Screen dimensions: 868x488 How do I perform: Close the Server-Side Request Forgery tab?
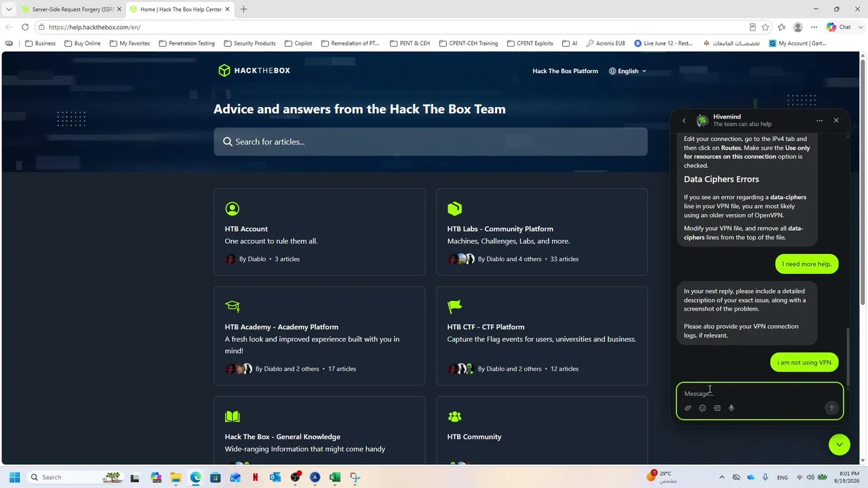(x=119, y=9)
